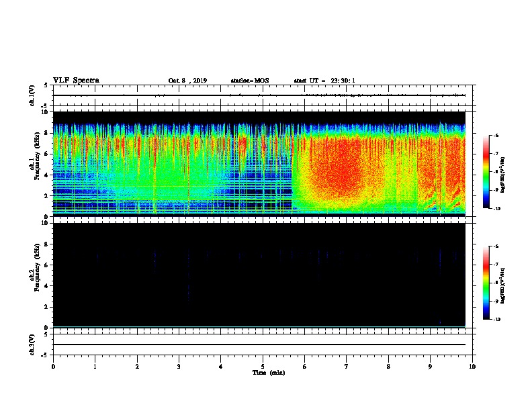Click inside the black ch.2 spectrogram panel

click(259, 275)
